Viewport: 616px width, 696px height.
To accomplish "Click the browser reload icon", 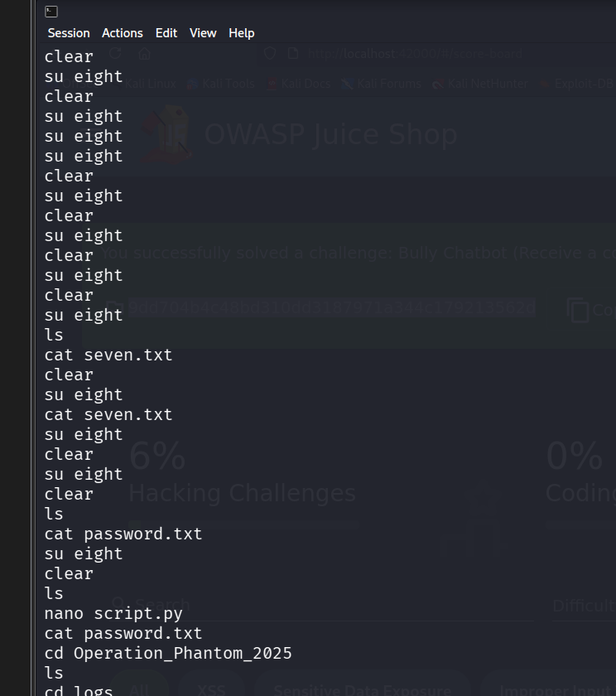I will [116, 54].
